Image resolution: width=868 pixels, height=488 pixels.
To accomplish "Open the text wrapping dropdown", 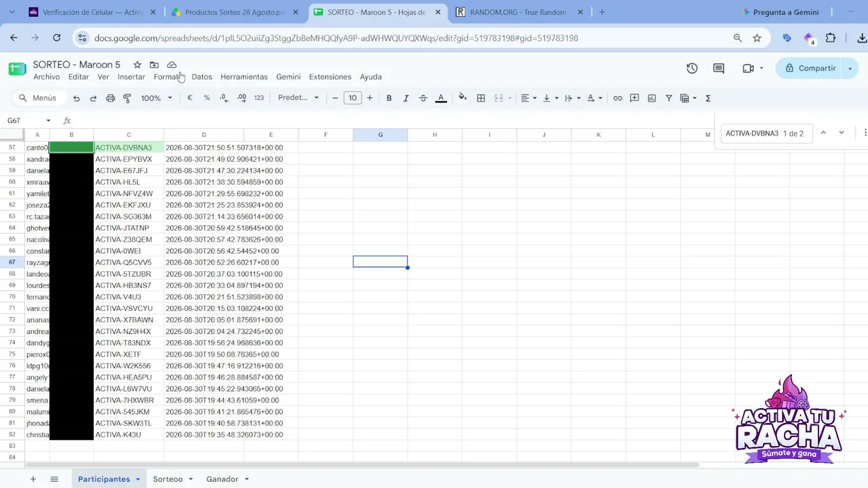I will click(572, 98).
